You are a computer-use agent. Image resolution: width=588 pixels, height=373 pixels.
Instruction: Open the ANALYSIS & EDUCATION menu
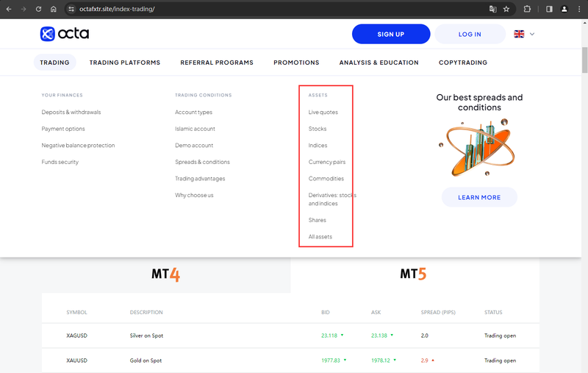[x=379, y=63]
